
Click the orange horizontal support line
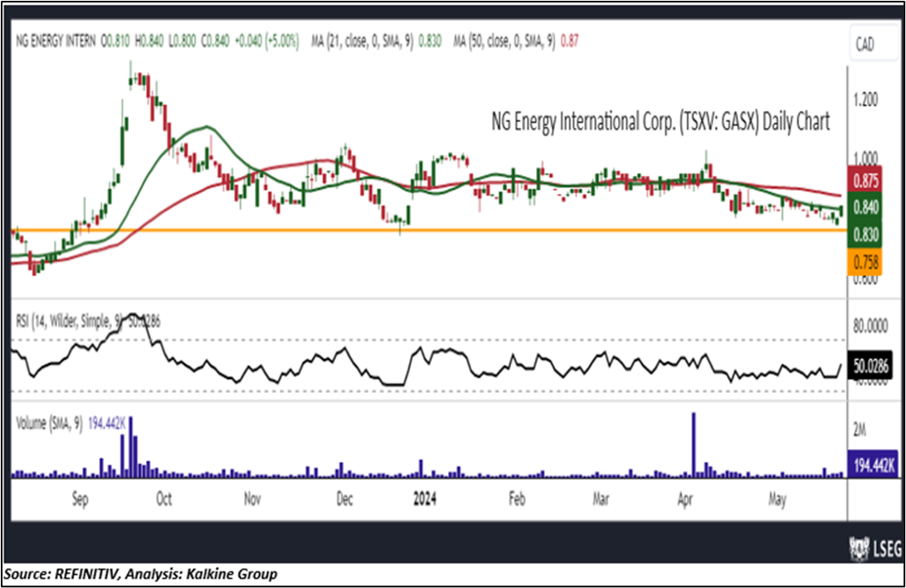[429, 231]
